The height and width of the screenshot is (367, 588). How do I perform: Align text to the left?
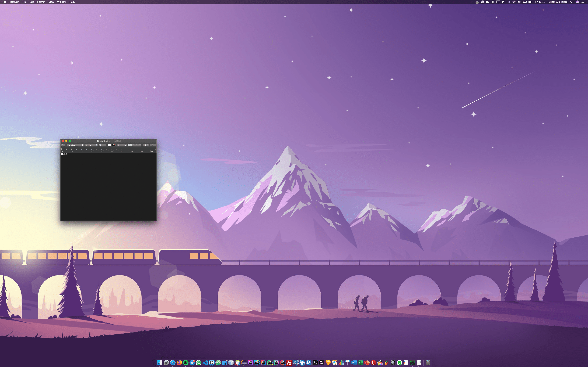(130, 145)
